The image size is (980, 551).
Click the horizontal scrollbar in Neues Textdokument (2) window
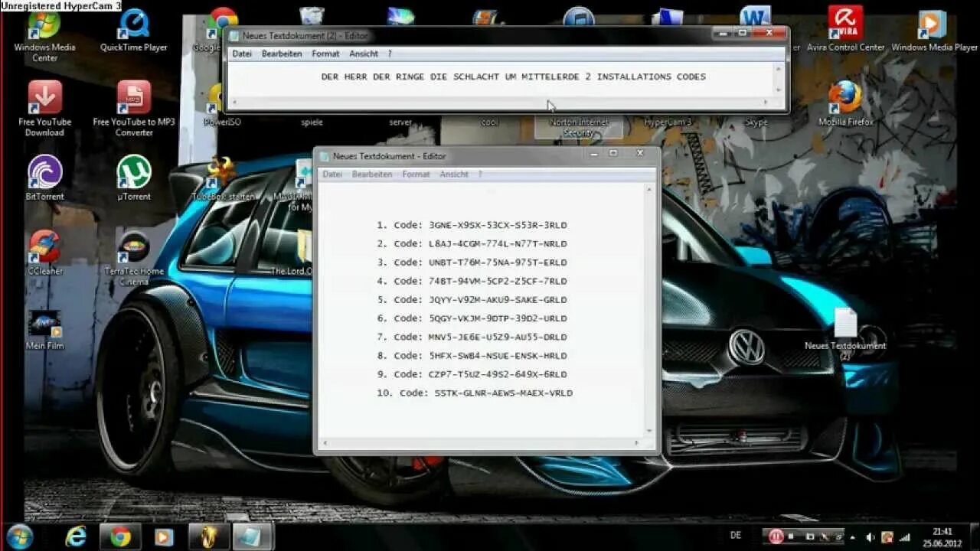coord(501,102)
